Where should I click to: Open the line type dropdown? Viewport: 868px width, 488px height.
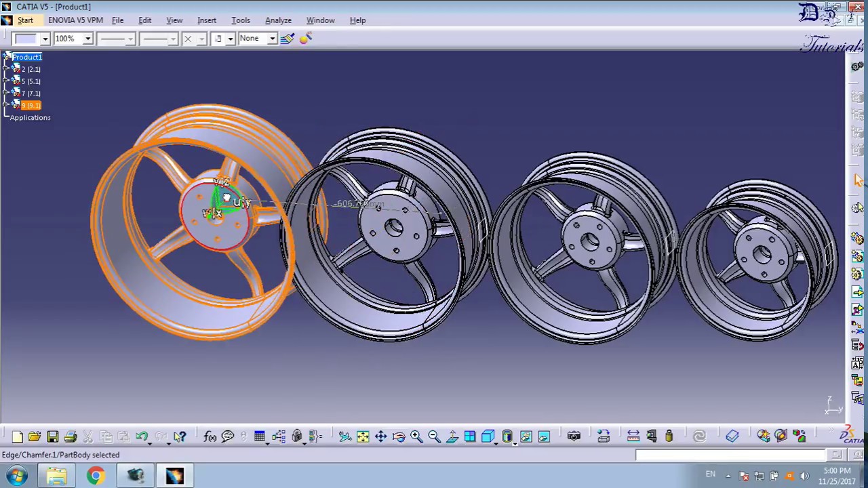point(173,39)
